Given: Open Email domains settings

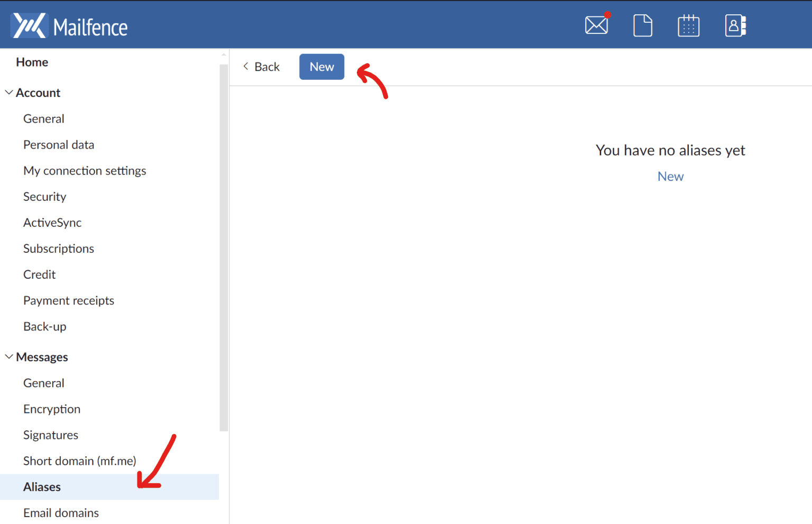Looking at the screenshot, I should (x=61, y=512).
